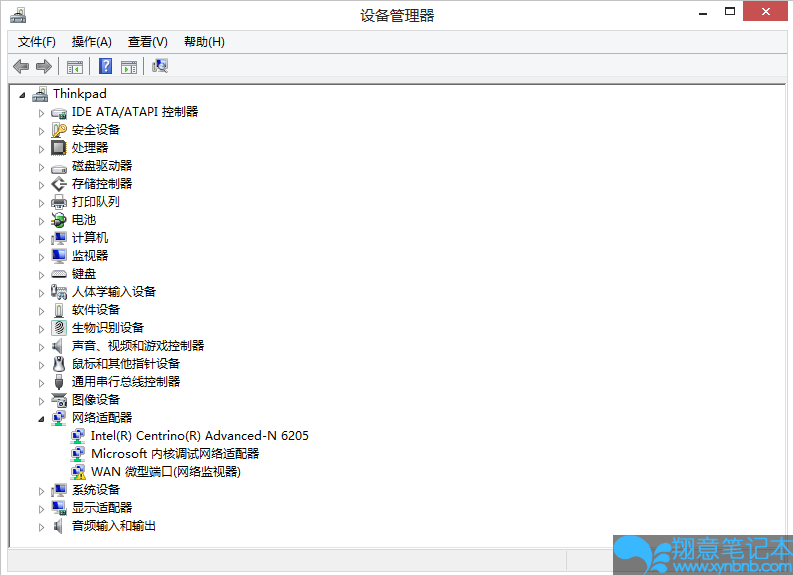Click the Intel Centrino adapter icon
This screenshot has height=575, width=793.
coord(78,436)
